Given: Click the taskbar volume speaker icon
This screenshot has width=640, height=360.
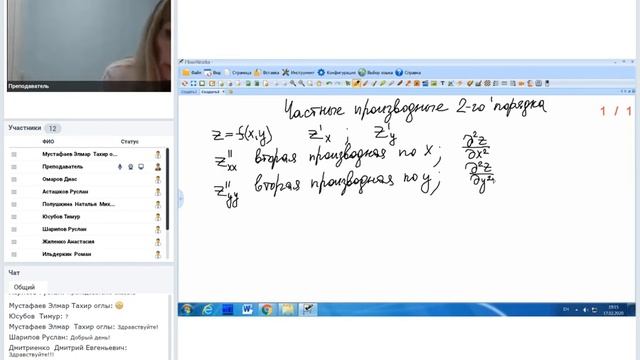Looking at the screenshot, I should click(585, 310).
